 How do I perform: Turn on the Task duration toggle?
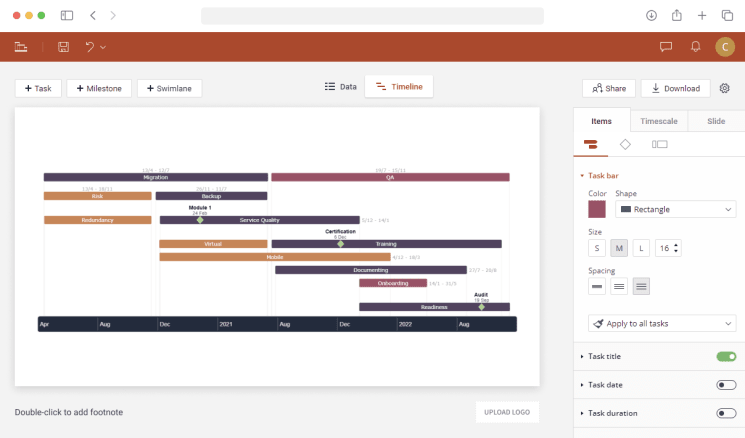[726, 413]
